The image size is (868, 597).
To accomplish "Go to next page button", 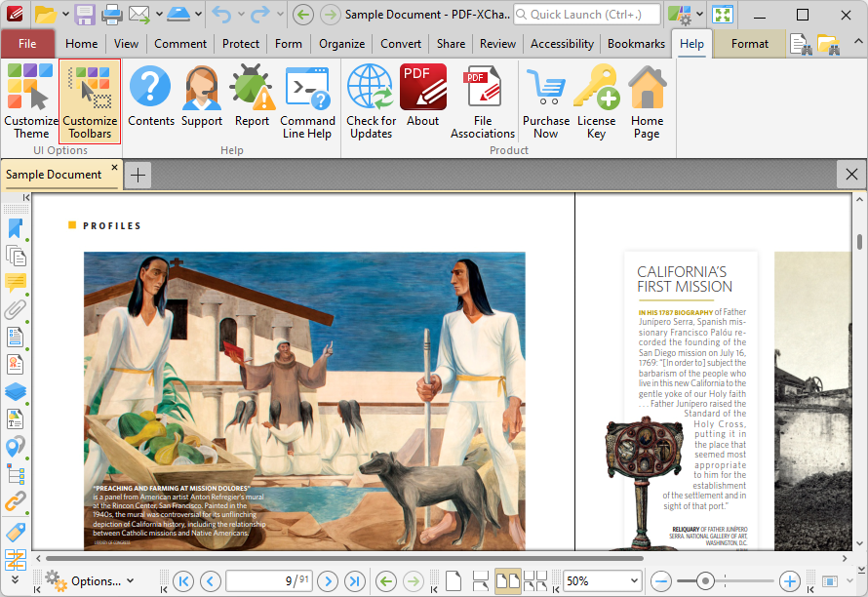I will [328, 581].
